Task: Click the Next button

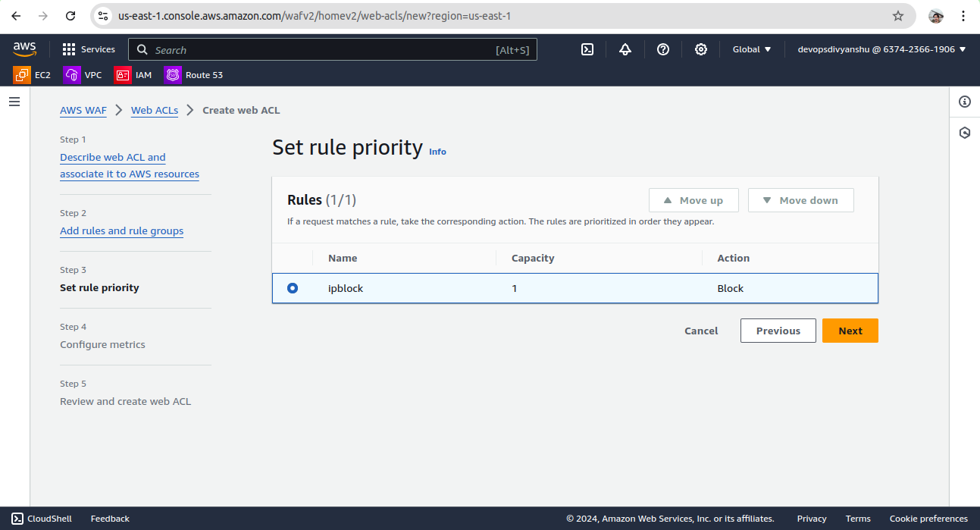Action: [x=850, y=331]
